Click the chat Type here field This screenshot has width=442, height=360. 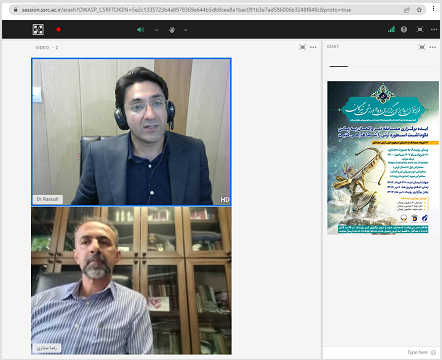tap(377, 352)
